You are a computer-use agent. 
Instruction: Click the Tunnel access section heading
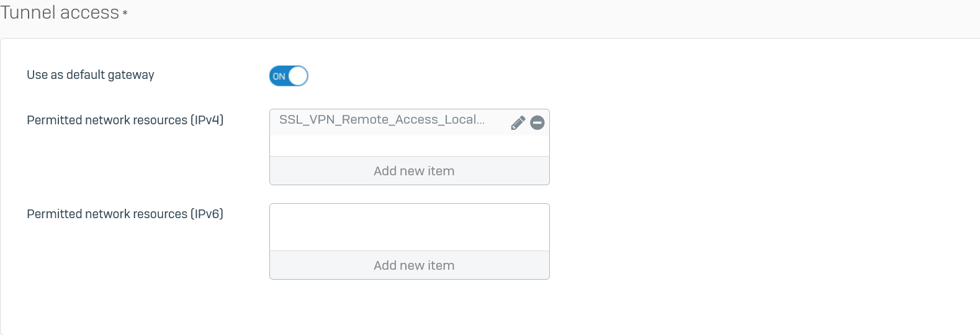click(x=60, y=12)
